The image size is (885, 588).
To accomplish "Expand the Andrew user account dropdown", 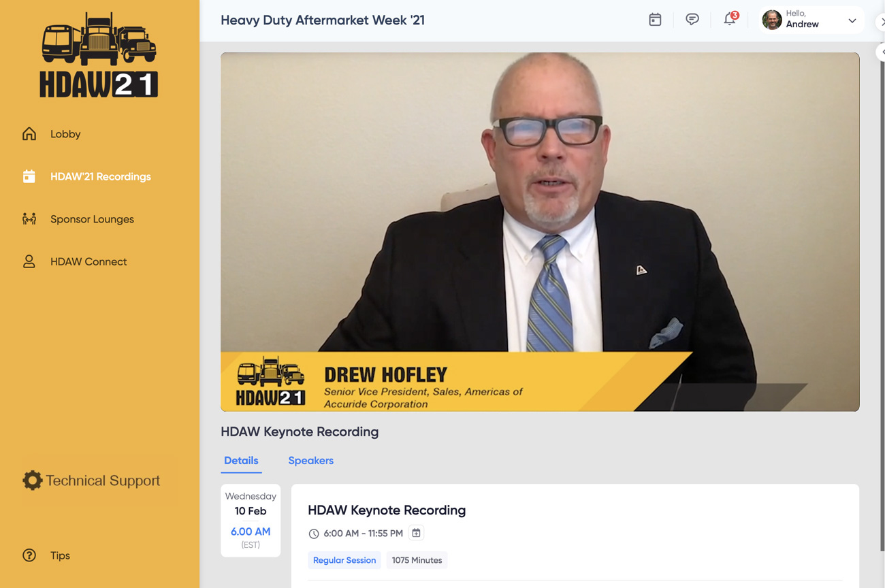I will click(x=852, y=20).
